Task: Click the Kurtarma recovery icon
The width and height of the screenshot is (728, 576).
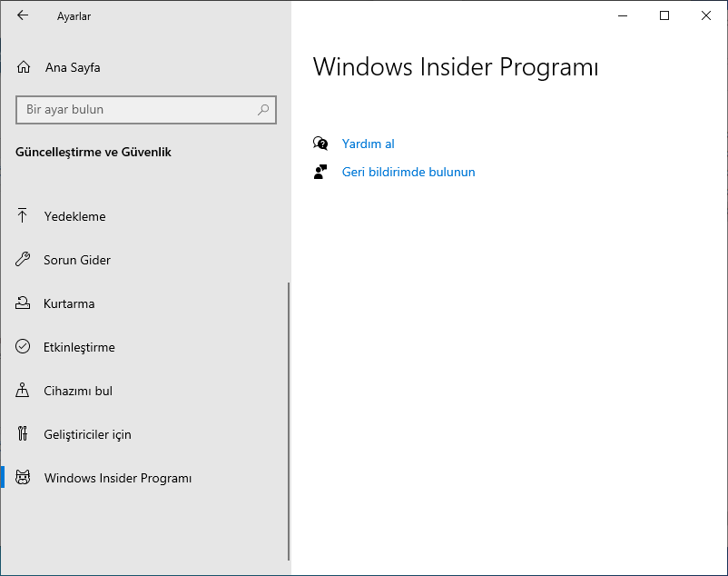Action: [23, 303]
